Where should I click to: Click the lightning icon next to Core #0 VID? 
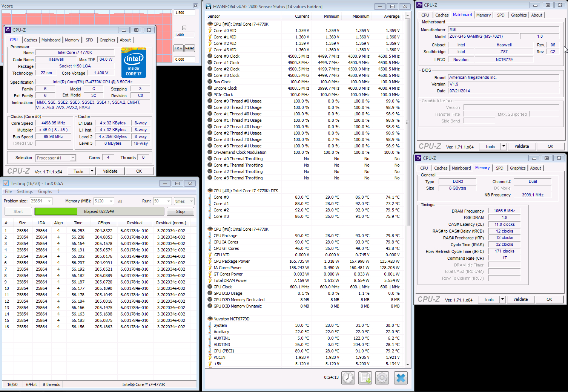(x=210, y=31)
